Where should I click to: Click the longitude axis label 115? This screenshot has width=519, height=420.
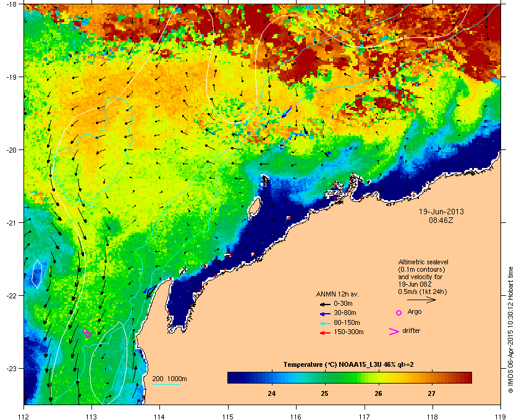pos(228,416)
